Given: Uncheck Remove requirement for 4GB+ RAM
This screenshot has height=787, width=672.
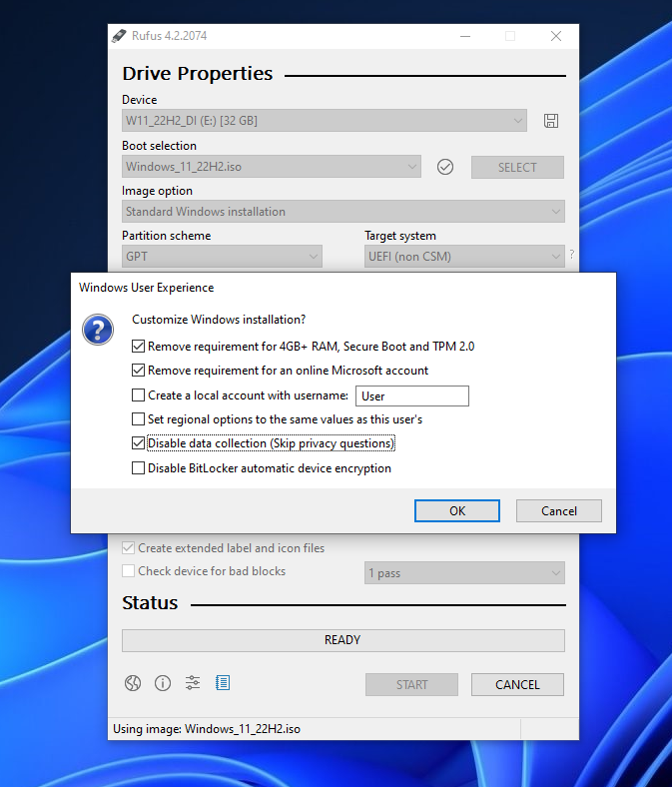Looking at the screenshot, I should [x=138, y=347].
